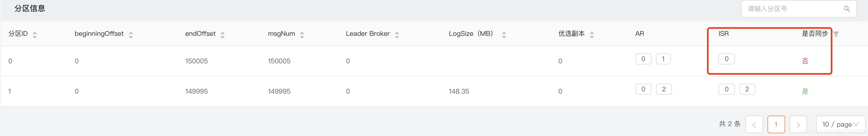
Task: Go to the previous page arrow
Action: (754, 124)
